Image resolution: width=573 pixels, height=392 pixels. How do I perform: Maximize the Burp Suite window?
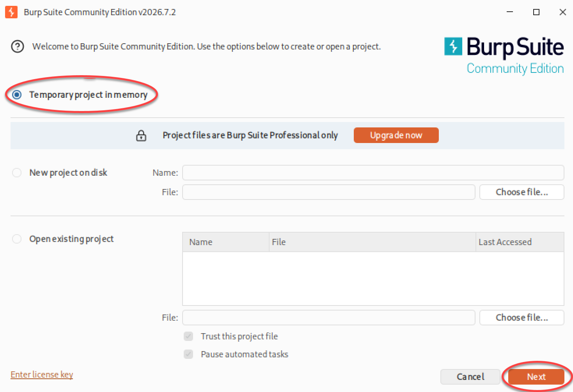coord(536,12)
